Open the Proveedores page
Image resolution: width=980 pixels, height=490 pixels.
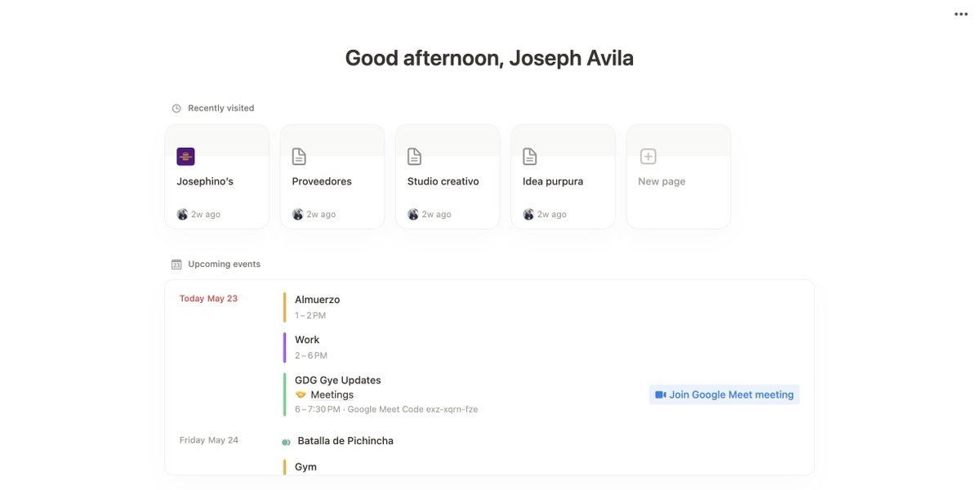[x=332, y=176]
